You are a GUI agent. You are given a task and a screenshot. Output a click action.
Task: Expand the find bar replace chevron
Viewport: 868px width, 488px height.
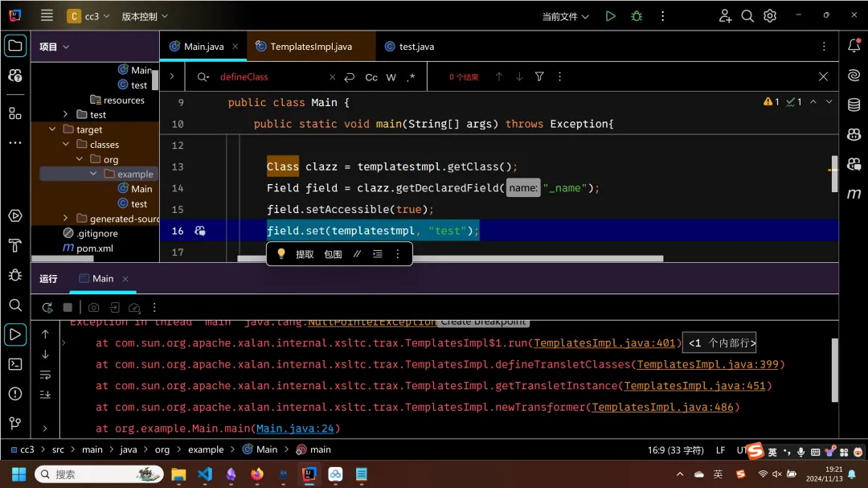tap(172, 76)
